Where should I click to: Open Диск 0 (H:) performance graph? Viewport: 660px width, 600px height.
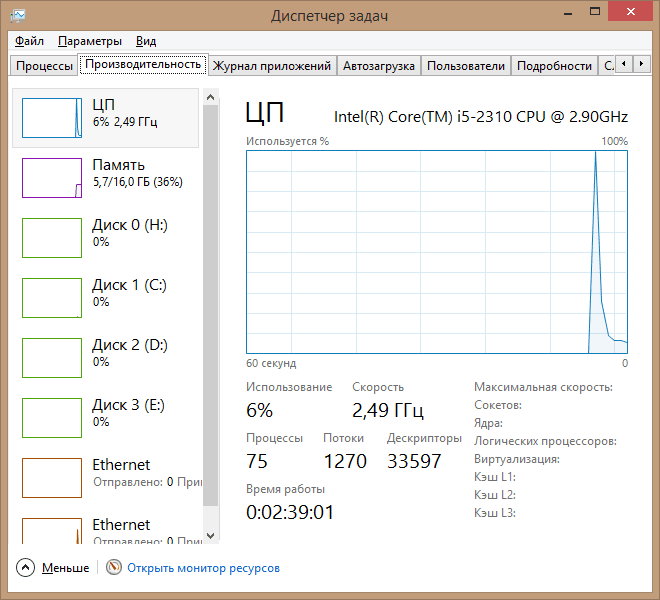(51, 238)
